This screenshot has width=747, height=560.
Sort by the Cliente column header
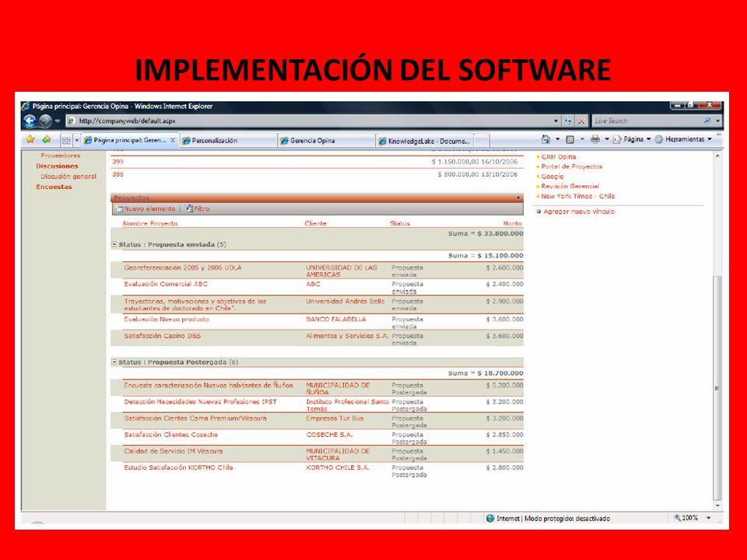click(315, 223)
